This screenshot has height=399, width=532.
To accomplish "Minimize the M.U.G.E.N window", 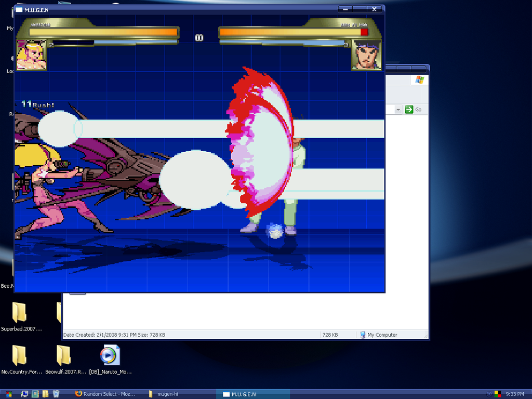I will pyautogui.click(x=345, y=9).
